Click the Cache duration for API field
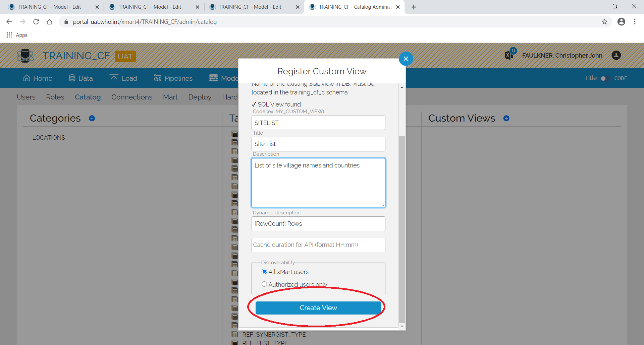644x345 pixels. [318, 245]
